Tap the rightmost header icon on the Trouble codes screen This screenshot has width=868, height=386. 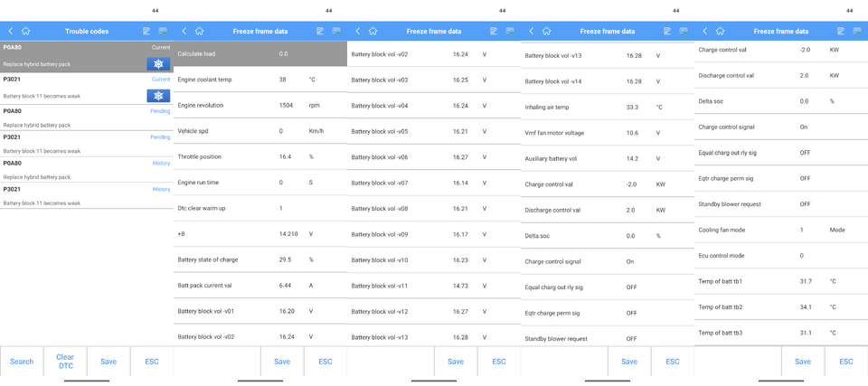click(x=163, y=31)
